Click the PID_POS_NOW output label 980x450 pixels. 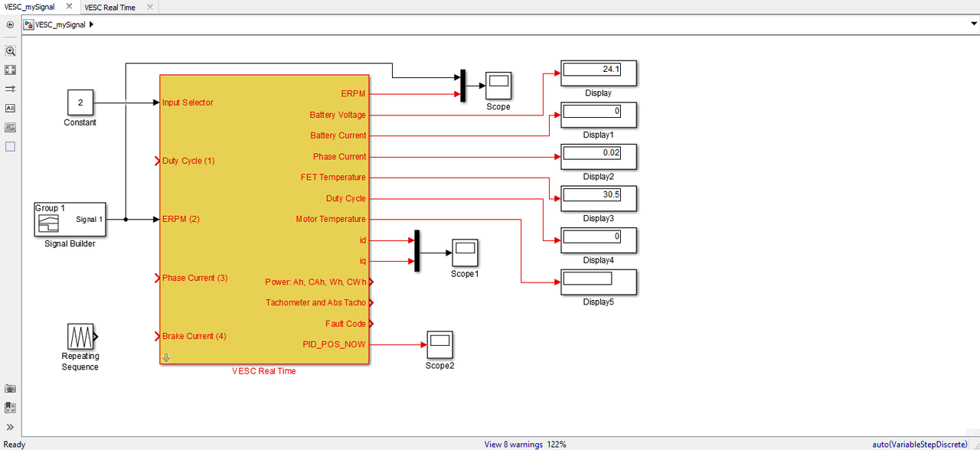coord(334,344)
